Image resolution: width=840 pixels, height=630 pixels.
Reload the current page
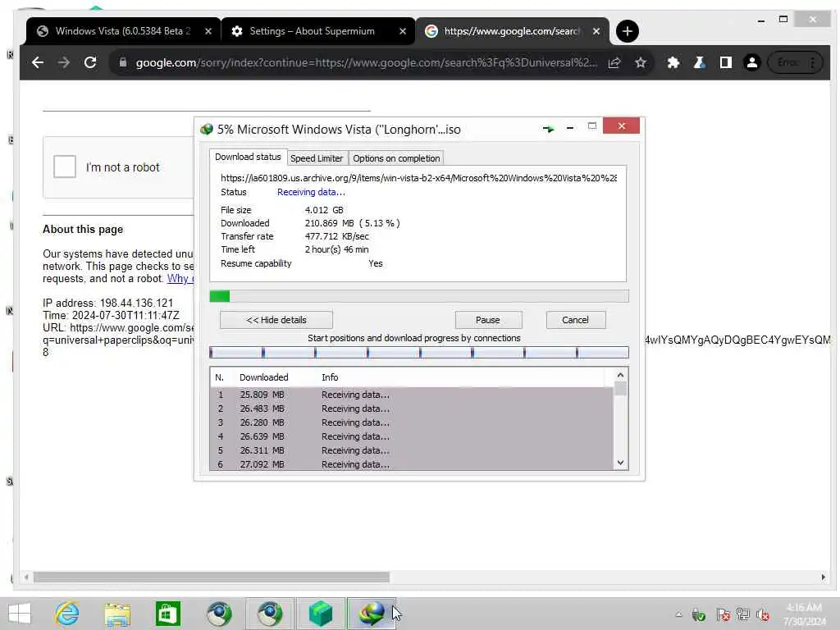(90, 62)
